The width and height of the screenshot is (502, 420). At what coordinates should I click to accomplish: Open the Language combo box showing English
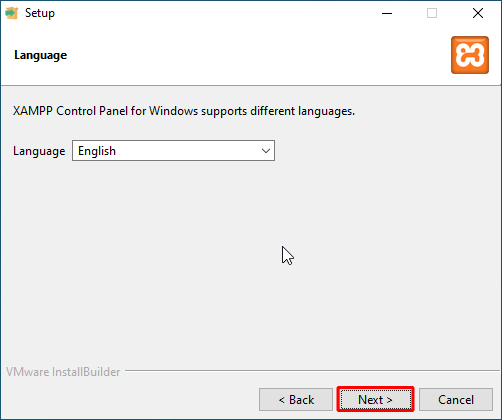pyautogui.click(x=173, y=151)
